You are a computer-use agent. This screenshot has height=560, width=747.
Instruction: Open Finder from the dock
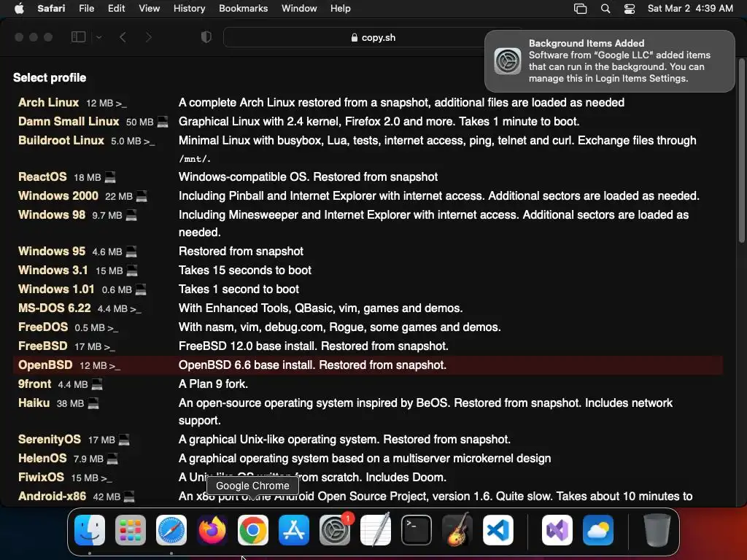click(x=90, y=530)
